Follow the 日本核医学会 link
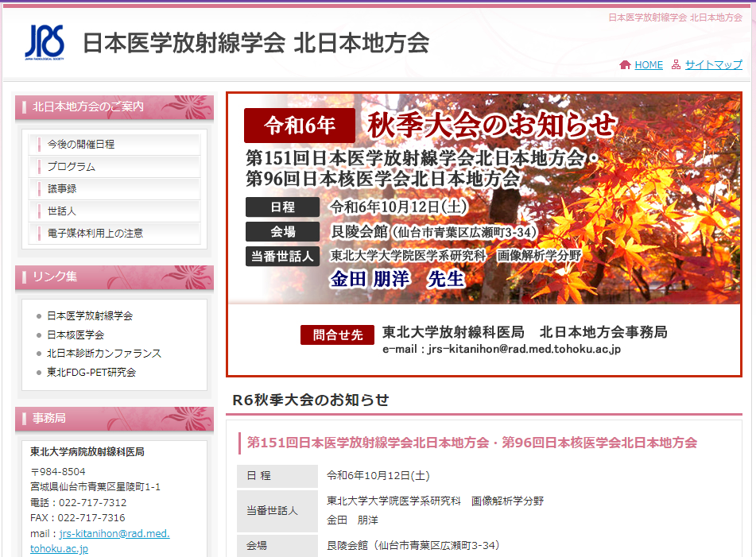The image size is (756, 557). pos(76,335)
